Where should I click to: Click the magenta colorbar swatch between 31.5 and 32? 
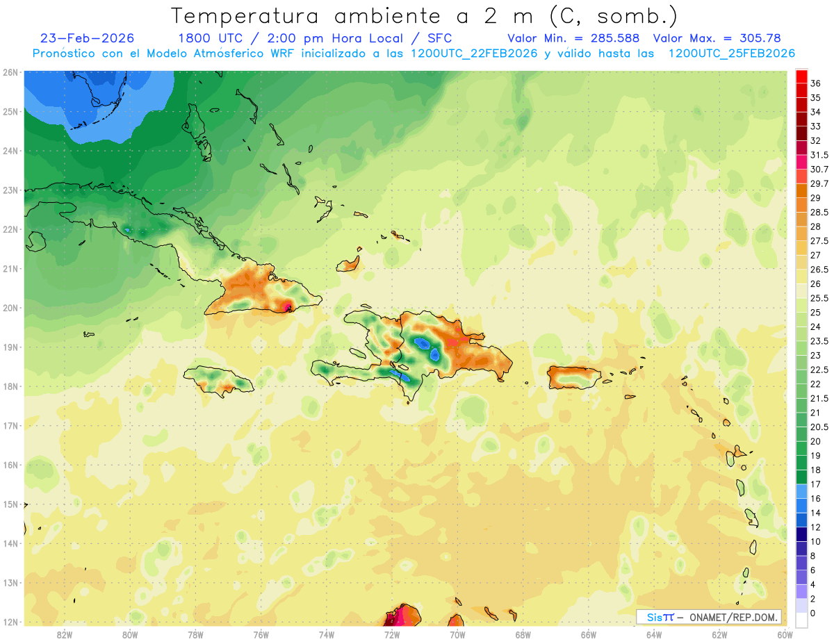(801, 147)
